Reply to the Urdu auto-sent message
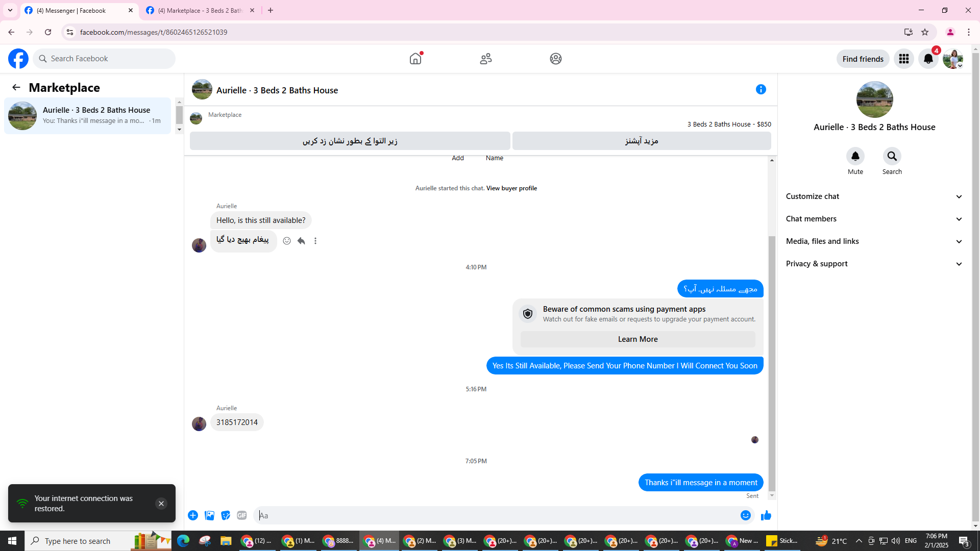Screen dimensions: 980x551 301,241
